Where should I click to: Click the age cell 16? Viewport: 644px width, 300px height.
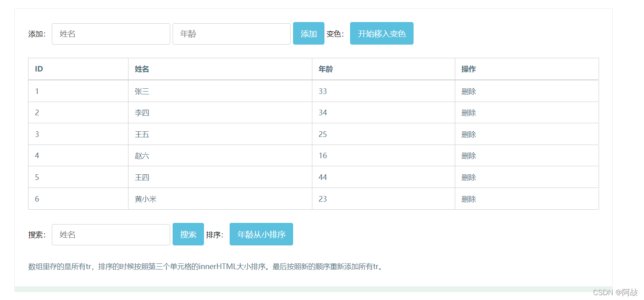point(383,155)
